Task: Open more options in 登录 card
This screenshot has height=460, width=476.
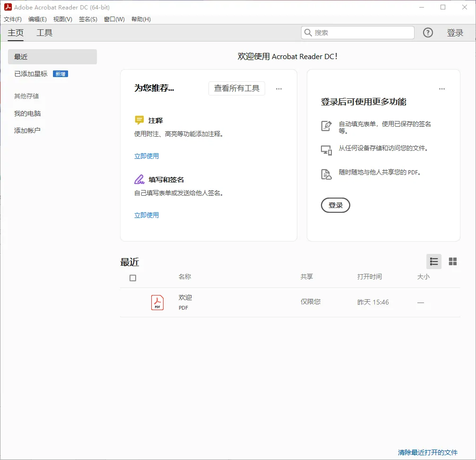Action: [x=441, y=89]
